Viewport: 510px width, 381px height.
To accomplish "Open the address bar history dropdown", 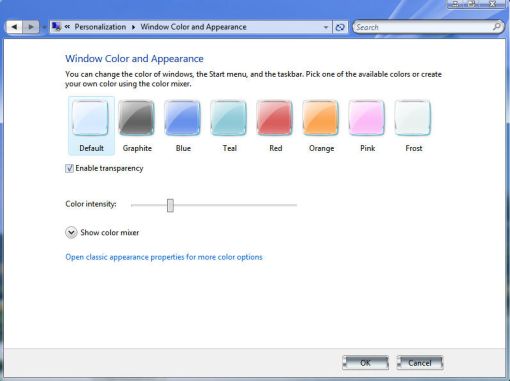I will [326, 27].
